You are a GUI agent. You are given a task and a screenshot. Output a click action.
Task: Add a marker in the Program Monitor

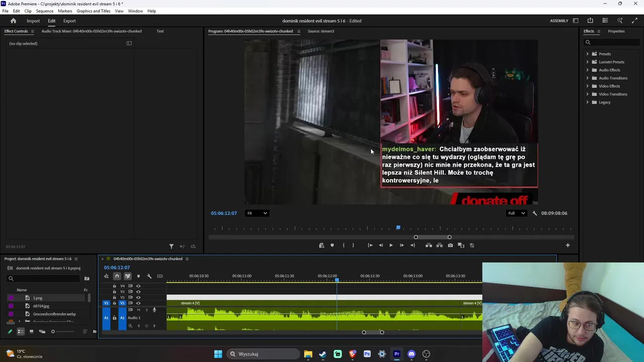point(332,245)
